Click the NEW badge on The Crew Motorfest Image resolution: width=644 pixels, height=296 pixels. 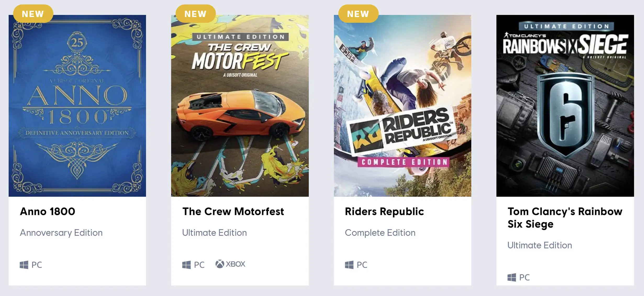click(195, 14)
